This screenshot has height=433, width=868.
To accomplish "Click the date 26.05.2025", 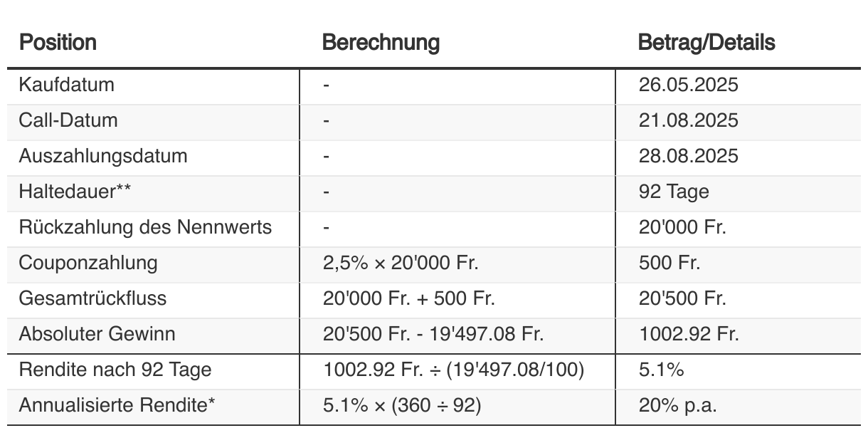I will tap(688, 85).
